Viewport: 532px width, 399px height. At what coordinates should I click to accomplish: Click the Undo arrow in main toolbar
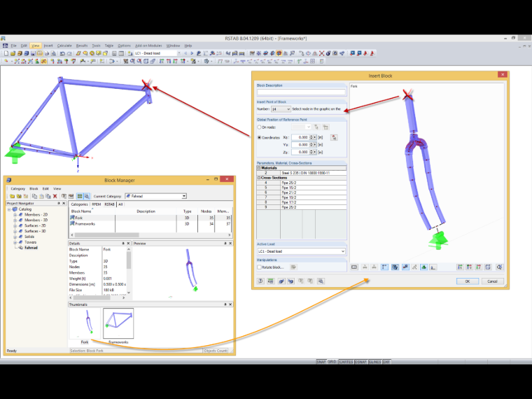(62, 53)
